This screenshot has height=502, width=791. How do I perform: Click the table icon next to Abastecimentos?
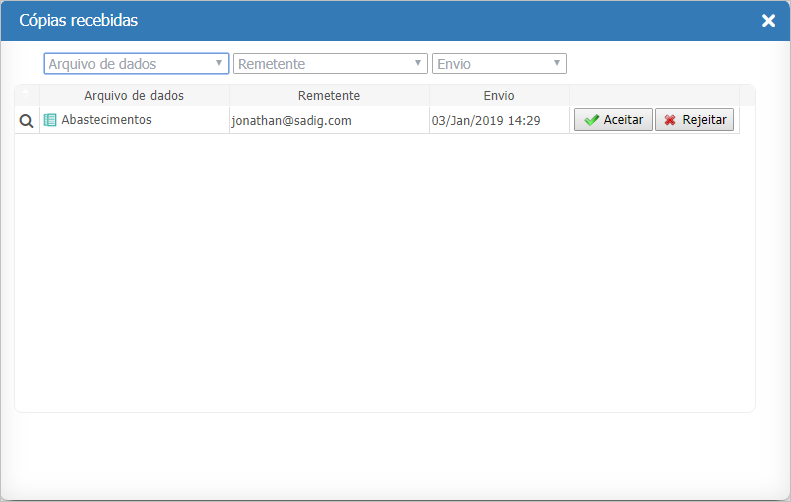(50, 120)
